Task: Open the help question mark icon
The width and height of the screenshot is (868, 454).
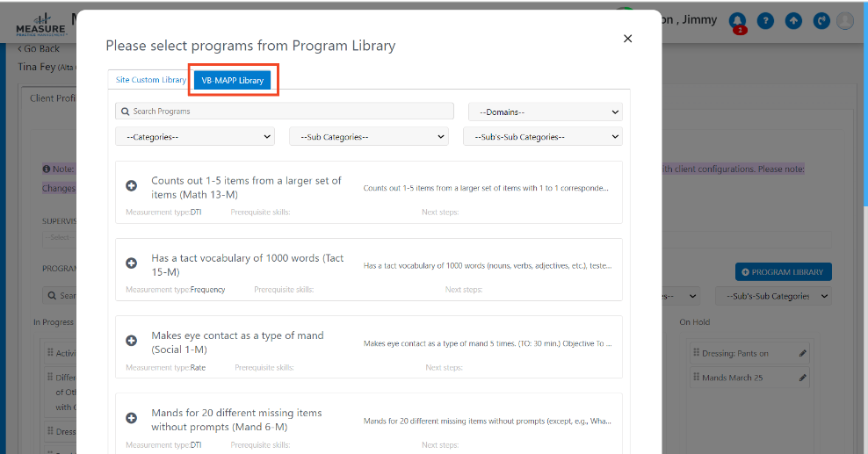Action: (x=765, y=21)
